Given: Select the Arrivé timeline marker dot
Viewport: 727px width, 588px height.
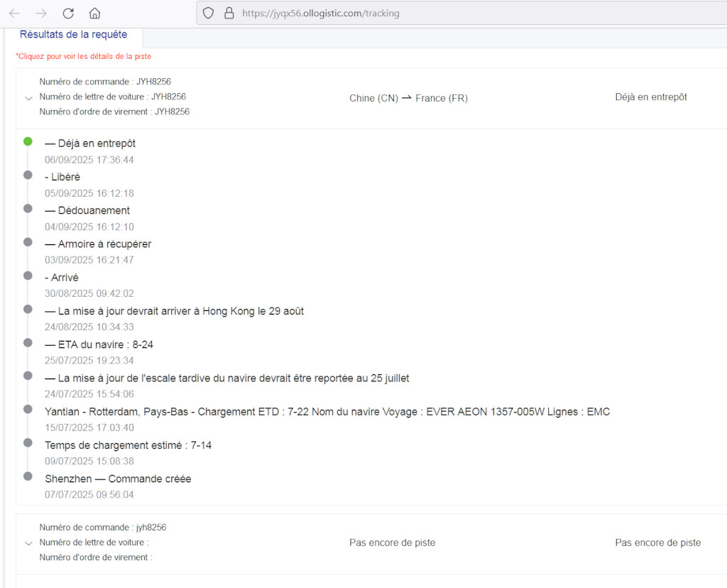Looking at the screenshot, I should pos(28,276).
